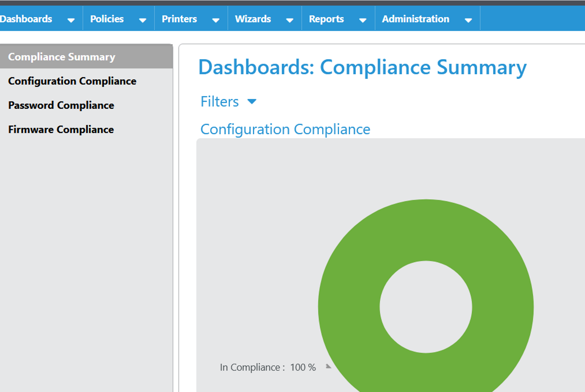Select Compliance Summary in the sidebar
The image size is (585, 392).
[x=62, y=57]
